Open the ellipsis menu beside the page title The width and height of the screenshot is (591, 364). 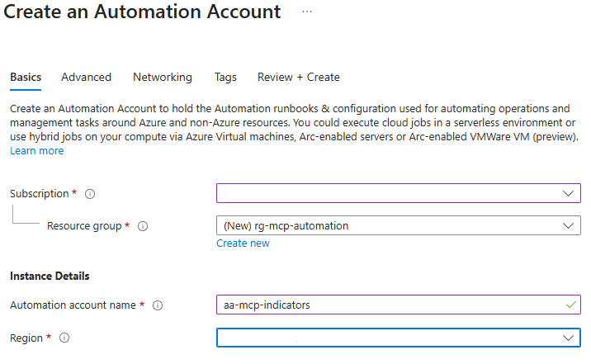(x=307, y=12)
